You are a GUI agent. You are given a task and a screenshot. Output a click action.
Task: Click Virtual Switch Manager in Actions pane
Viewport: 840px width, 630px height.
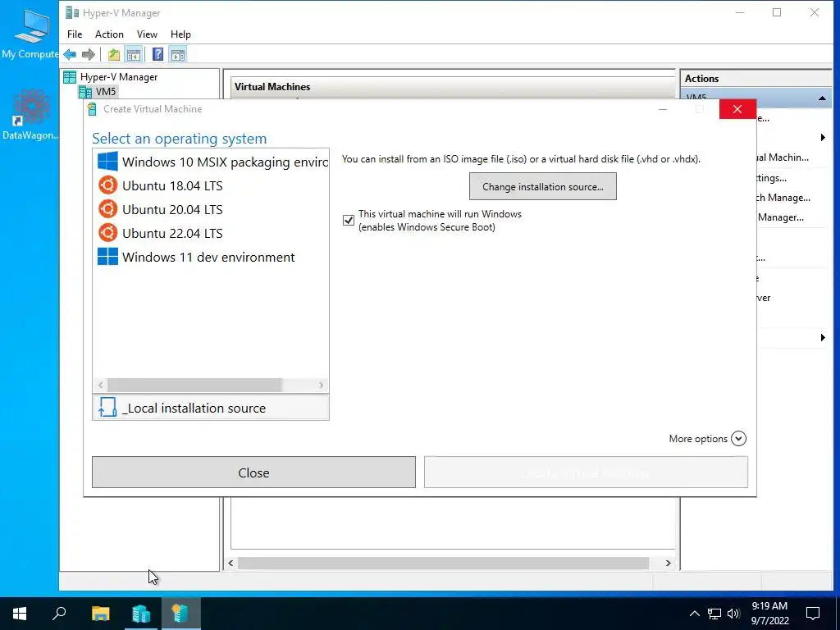(783, 198)
